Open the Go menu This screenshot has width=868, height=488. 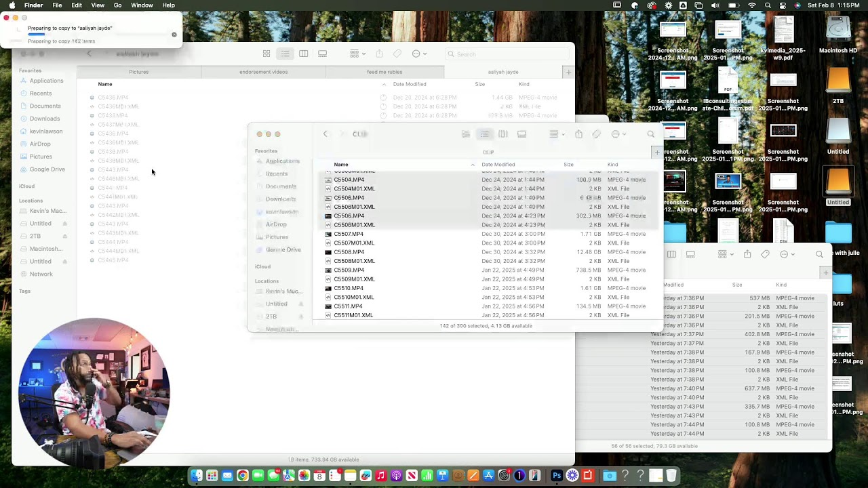(117, 5)
